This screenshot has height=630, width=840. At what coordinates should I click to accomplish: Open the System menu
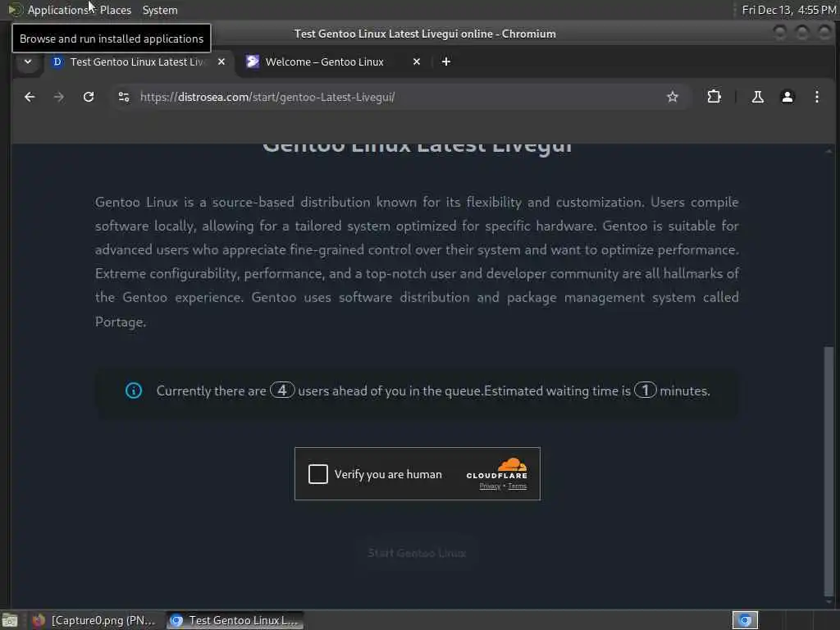click(160, 10)
